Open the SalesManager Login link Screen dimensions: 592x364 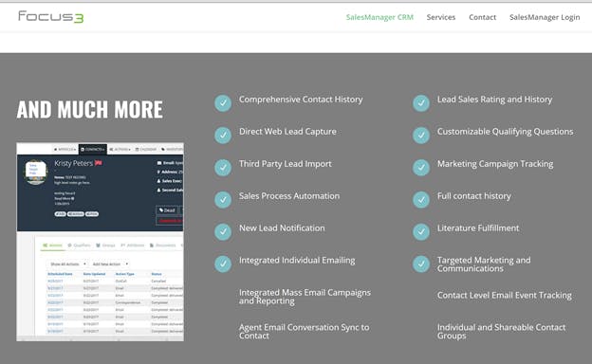[x=545, y=17]
